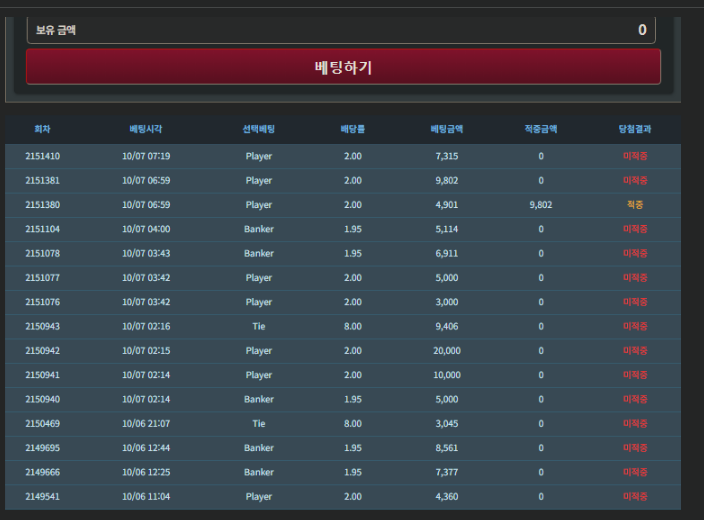This screenshot has height=520, width=704.
Task: Click the 배당률 column header
Action: pos(352,129)
